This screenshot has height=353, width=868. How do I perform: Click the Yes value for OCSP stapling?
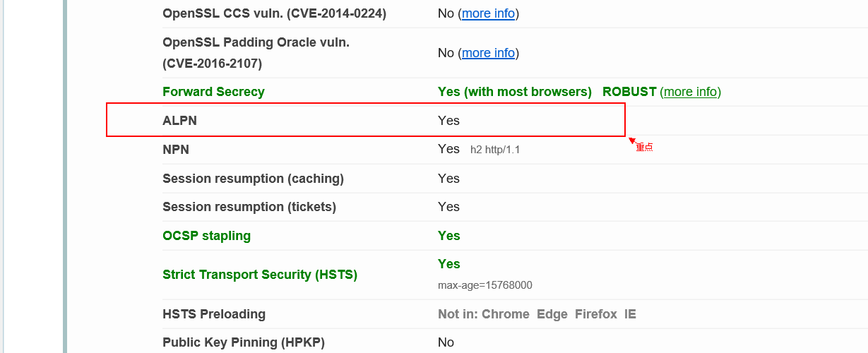pyautogui.click(x=449, y=236)
